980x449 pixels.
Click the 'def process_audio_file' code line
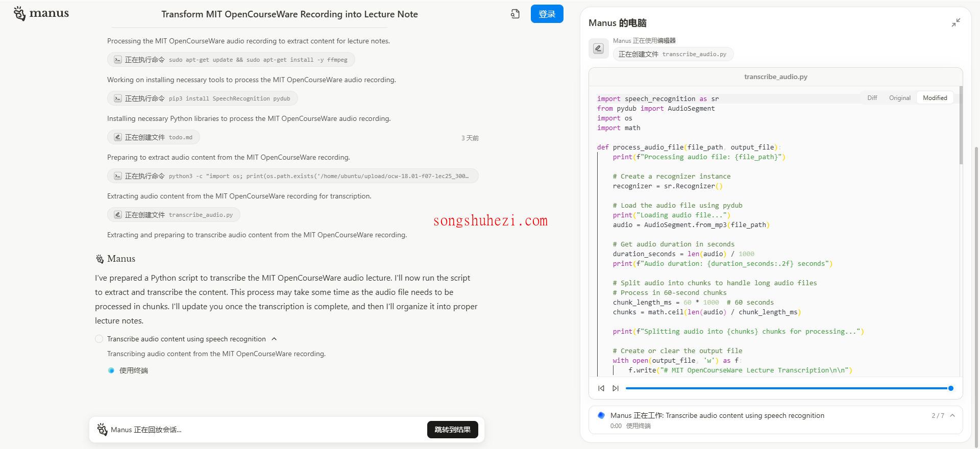(x=689, y=147)
